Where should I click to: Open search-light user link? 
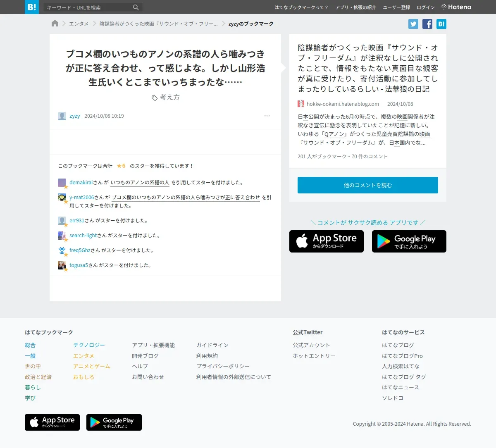coord(83,235)
